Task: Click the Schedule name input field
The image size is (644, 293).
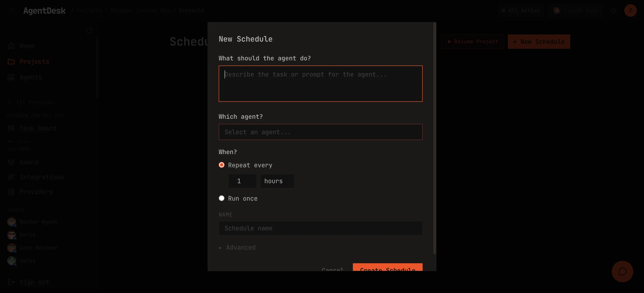Action: (x=320, y=228)
